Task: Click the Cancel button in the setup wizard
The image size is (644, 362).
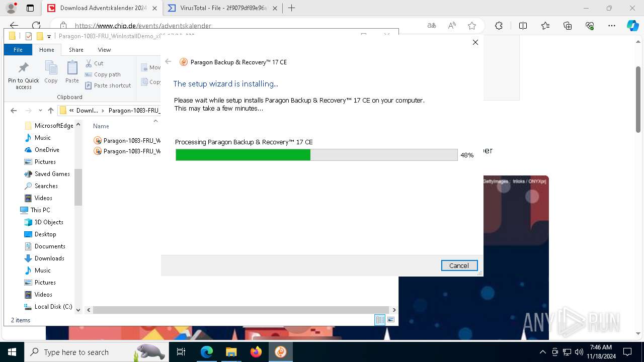Action: click(x=459, y=265)
